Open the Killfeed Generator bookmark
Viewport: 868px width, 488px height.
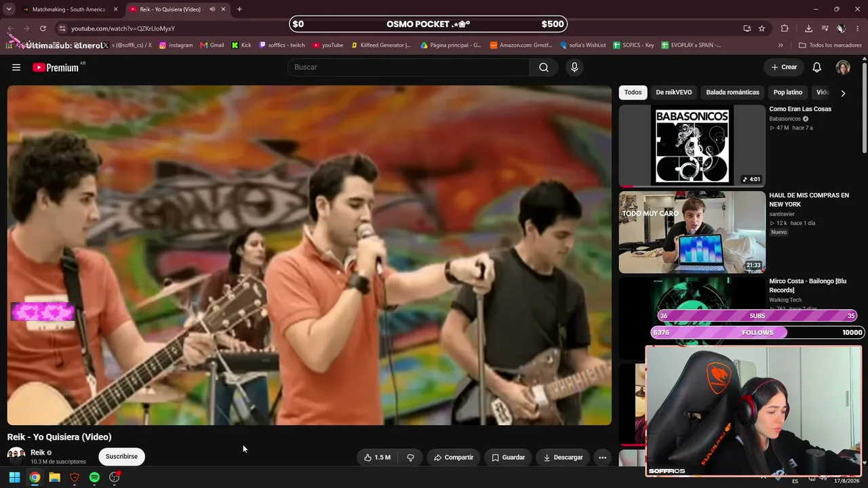coord(381,45)
